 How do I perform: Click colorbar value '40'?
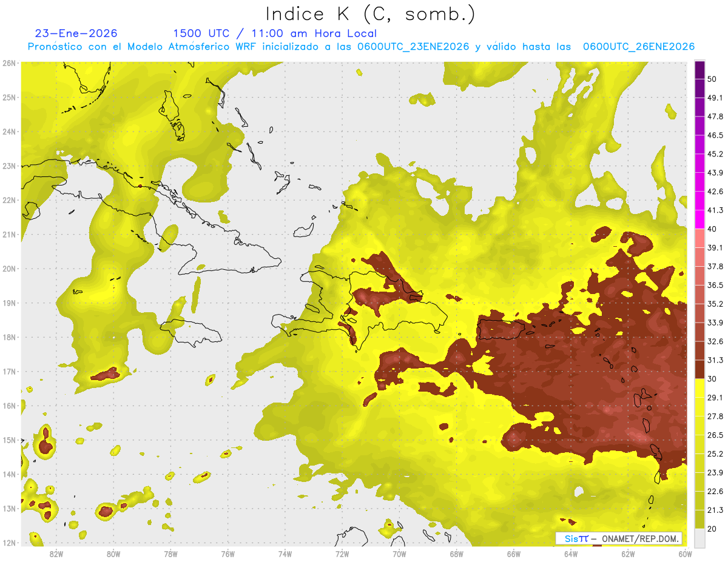(x=712, y=229)
